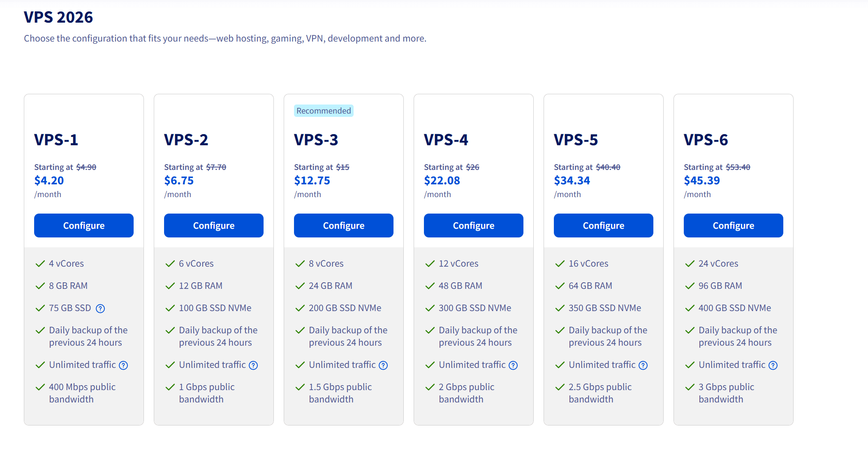Open VPS-4 Unlimited traffic tooltip icon
This screenshot has height=458, width=868.
pos(513,365)
